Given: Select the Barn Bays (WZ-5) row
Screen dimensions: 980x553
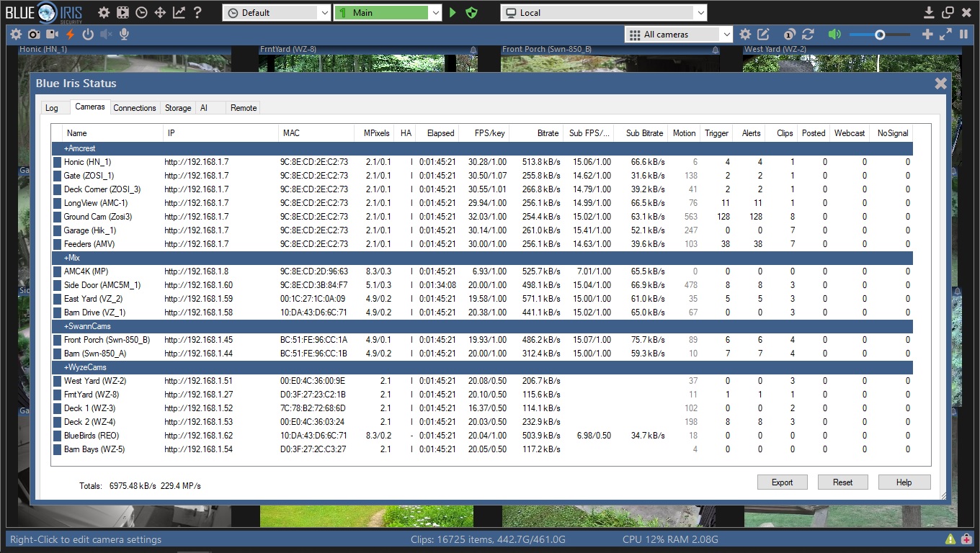Looking at the screenshot, I should 483,449.
